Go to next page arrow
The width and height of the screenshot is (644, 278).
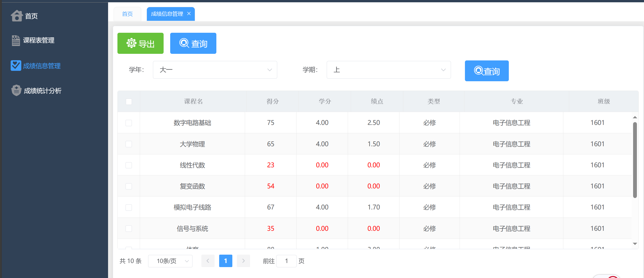[243, 261]
